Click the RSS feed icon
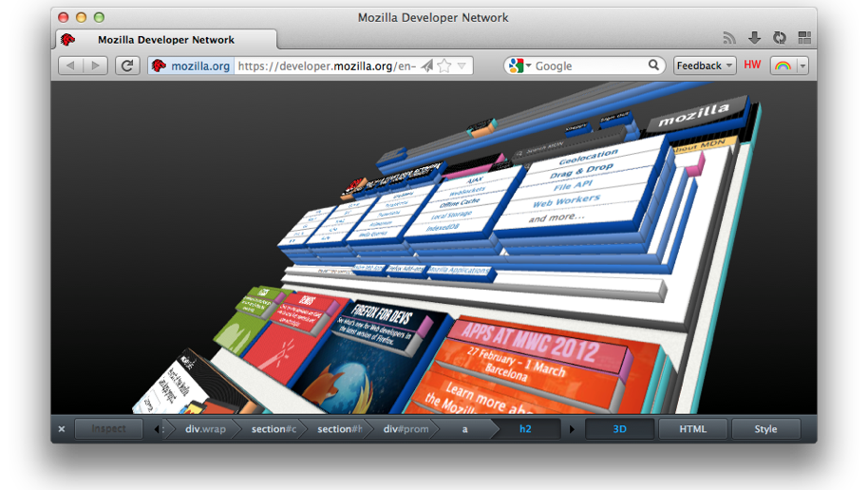868x490 pixels. (729, 38)
